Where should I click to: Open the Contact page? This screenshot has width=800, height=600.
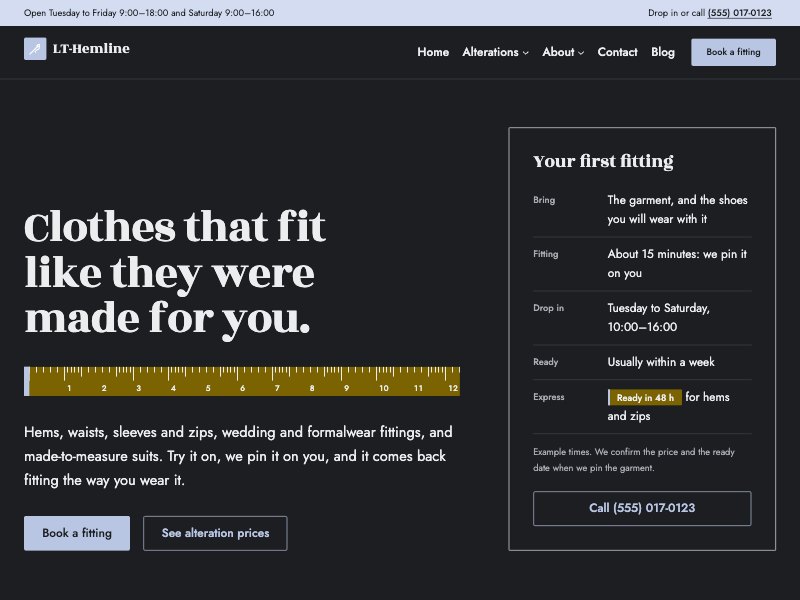[617, 52]
